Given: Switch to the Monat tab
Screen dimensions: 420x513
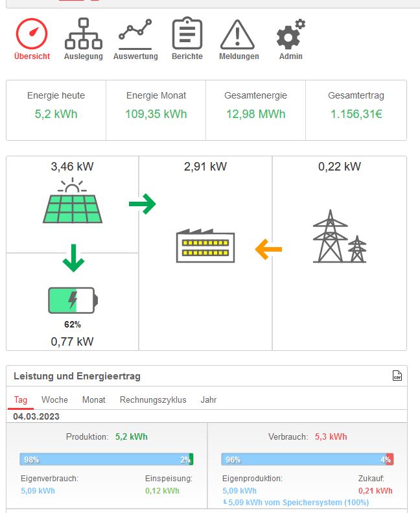Looking at the screenshot, I should [93, 400].
